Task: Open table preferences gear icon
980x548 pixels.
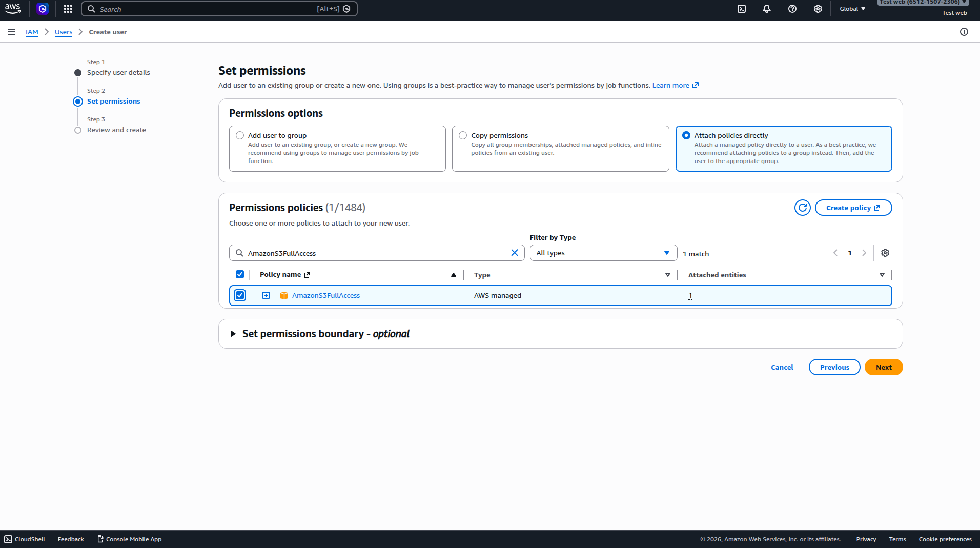Action: click(885, 253)
